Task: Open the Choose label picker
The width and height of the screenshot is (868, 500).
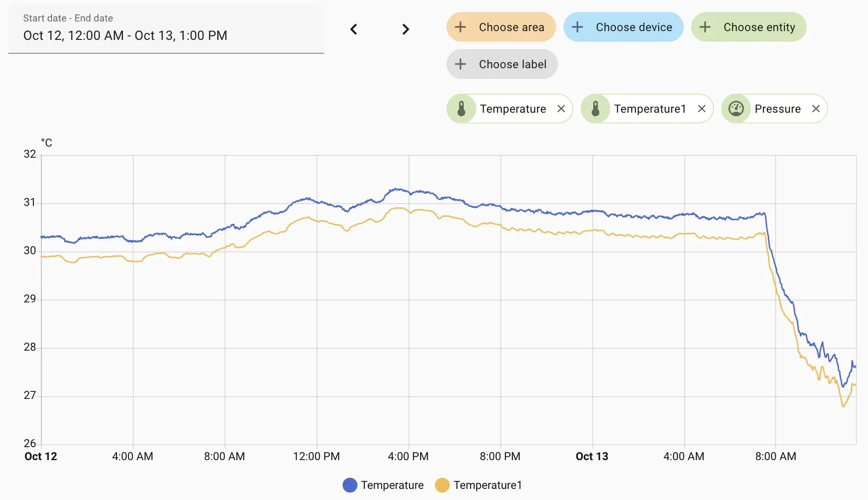Action: 502,64
